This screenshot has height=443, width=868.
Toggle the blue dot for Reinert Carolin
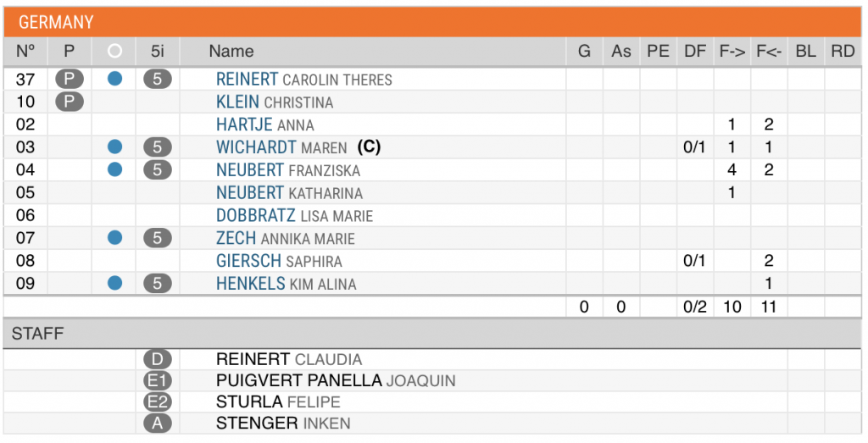(114, 79)
